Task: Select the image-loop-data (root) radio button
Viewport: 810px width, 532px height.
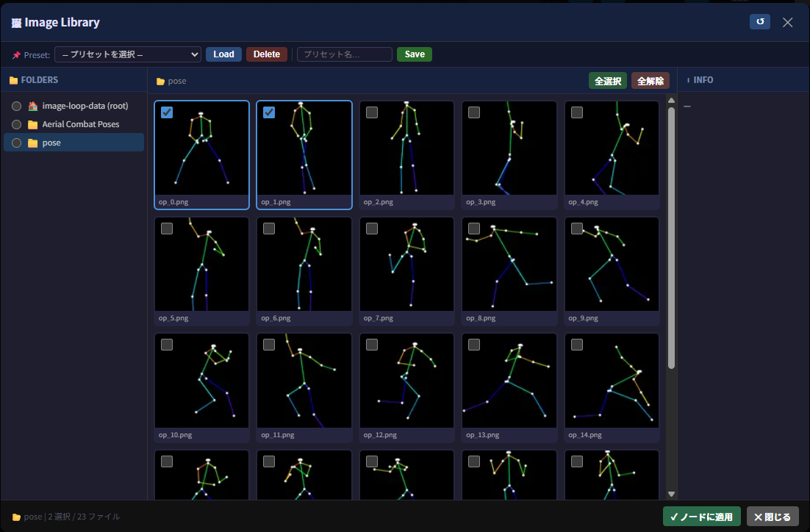Action: coord(16,106)
